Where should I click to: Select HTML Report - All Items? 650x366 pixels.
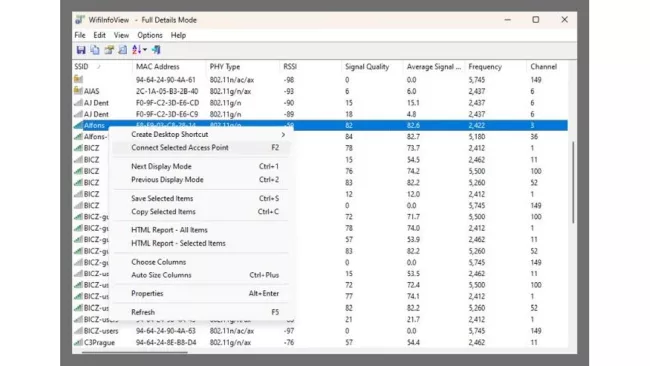[x=200, y=230]
